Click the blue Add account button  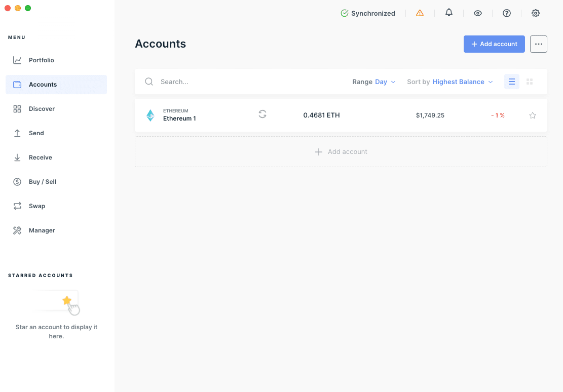pyautogui.click(x=494, y=44)
